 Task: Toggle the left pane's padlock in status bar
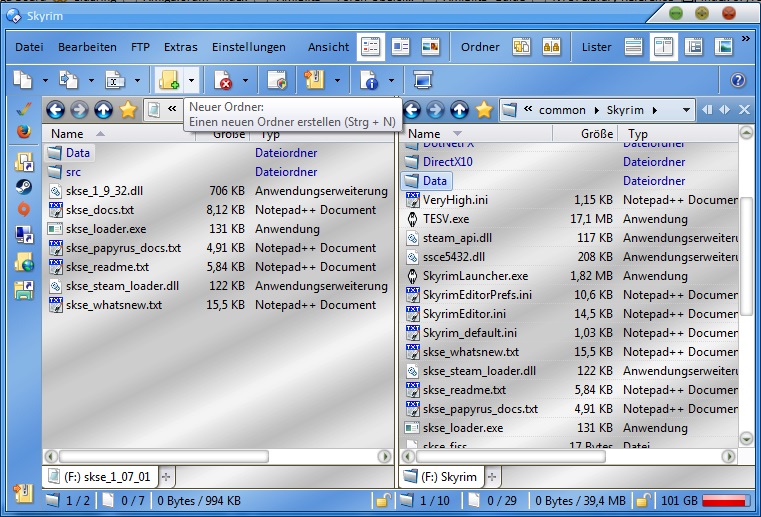382,500
